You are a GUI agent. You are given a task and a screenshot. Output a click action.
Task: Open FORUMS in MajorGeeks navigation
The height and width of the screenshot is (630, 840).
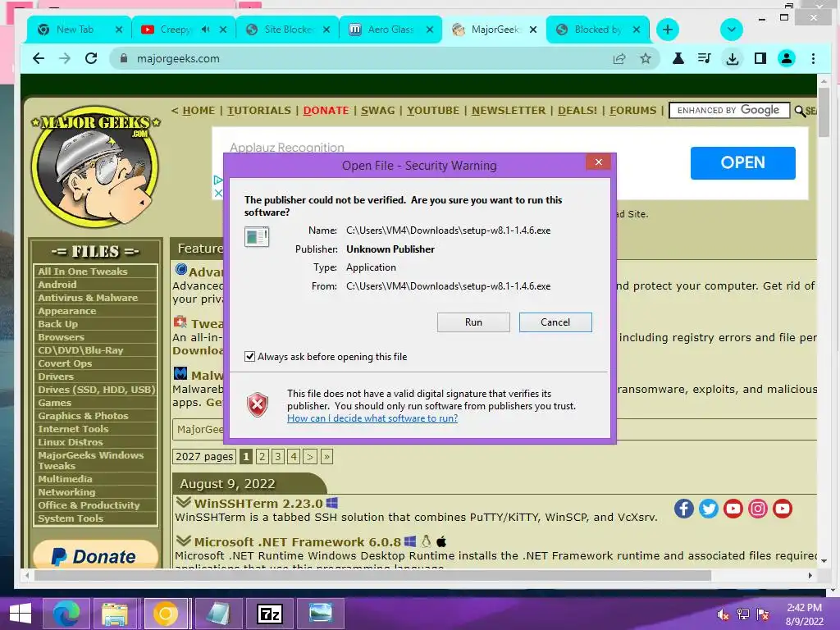[x=632, y=111]
